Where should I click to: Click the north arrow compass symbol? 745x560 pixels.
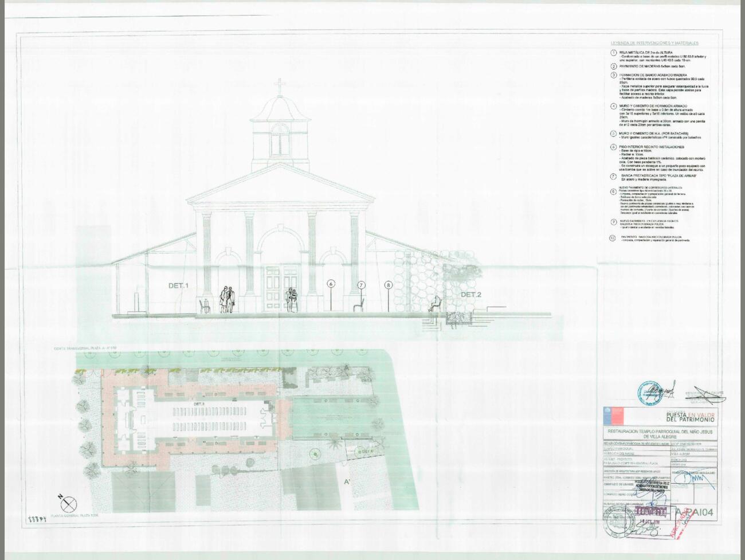click(x=68, y=503)
